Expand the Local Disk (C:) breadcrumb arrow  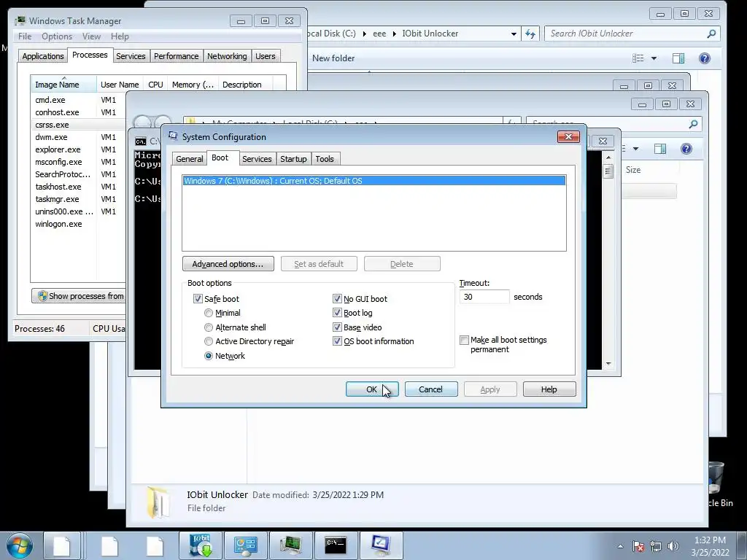click(365, 34)
